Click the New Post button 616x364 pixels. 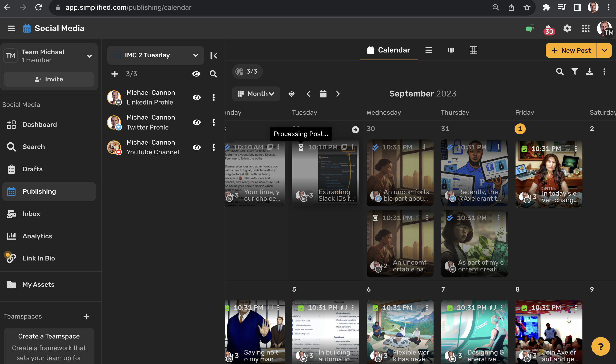[571, 51]
